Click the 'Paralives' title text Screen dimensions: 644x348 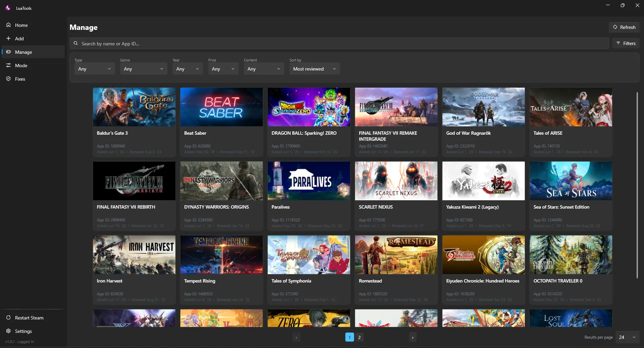[x=281, y=207]
